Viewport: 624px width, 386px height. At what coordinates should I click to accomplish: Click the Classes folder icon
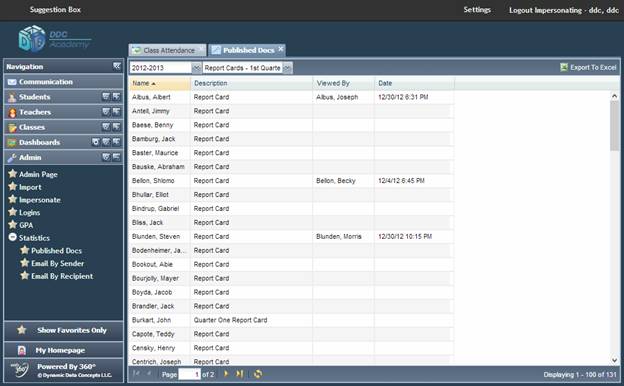click(12, 127)
